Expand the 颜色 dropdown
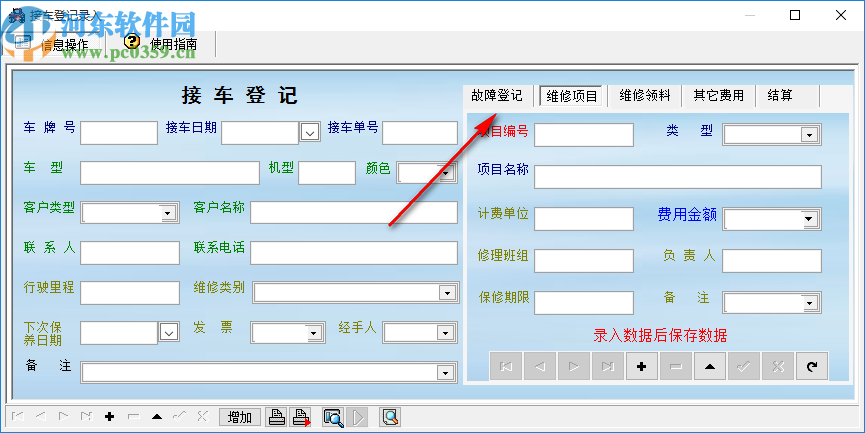The width and height of the screenshot is (865, 433). 447,173
